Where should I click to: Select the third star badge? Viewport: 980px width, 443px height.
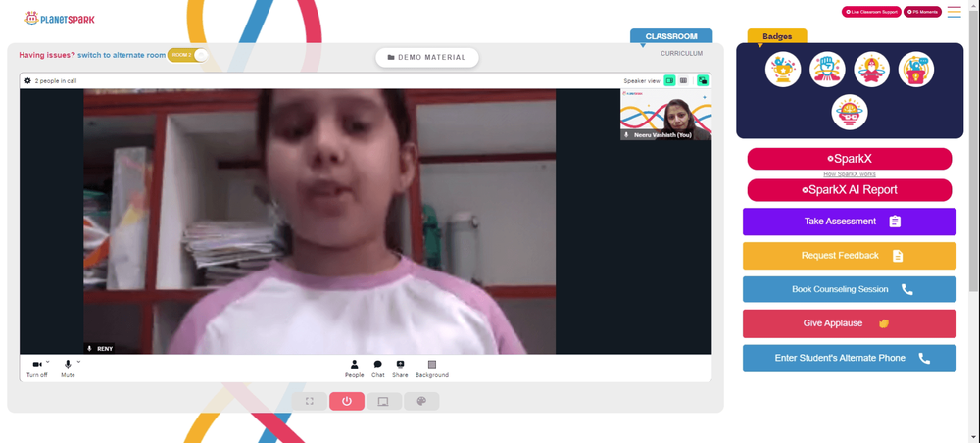click(872, 70)
